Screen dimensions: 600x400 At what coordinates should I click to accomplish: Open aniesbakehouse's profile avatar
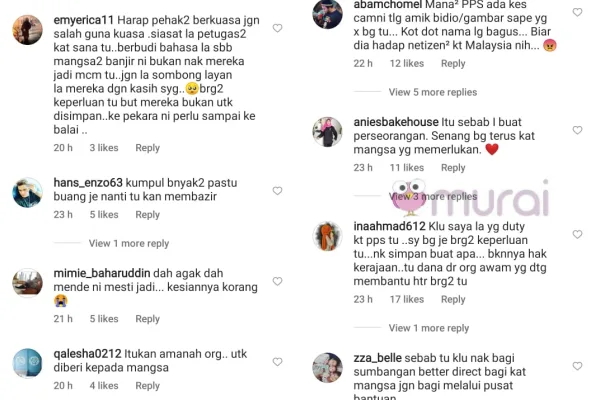pyautogui.click(x=328, y=132)
